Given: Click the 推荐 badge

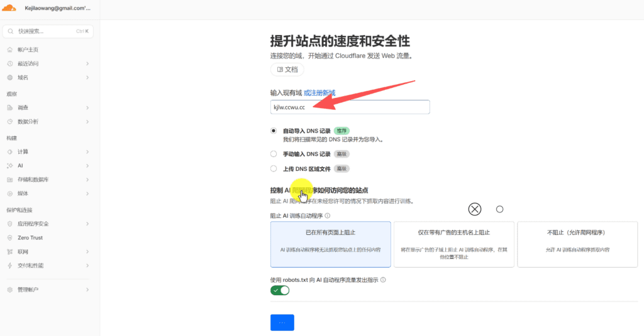Looking at the screenshot, I should 341,131.
